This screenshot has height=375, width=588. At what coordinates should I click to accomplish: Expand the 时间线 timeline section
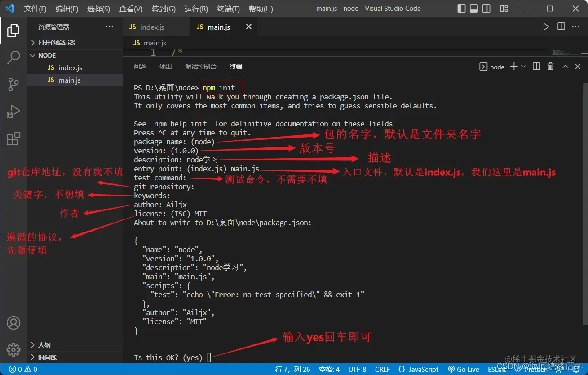click(x=75, y=357)
